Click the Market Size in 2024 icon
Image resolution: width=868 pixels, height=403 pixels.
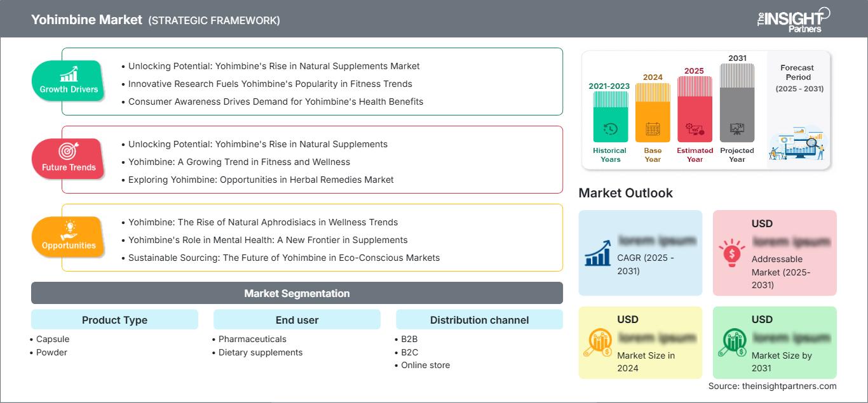click(x=597, y=343)
